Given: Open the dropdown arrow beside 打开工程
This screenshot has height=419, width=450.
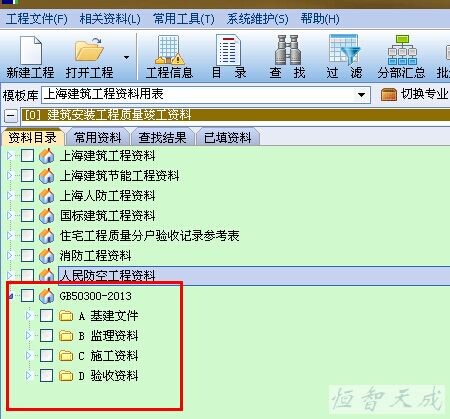Looking at the screenshot, I should (126, 57).
